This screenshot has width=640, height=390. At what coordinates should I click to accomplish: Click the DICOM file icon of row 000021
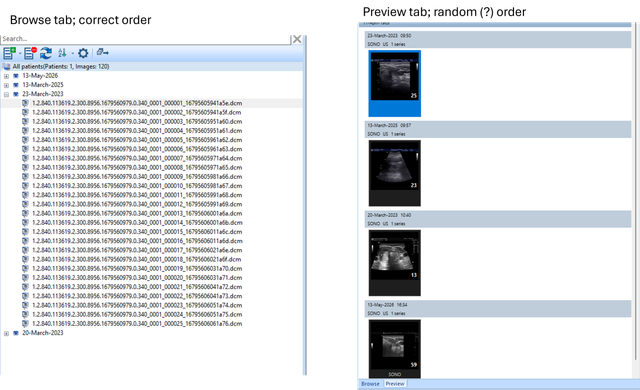25,287
